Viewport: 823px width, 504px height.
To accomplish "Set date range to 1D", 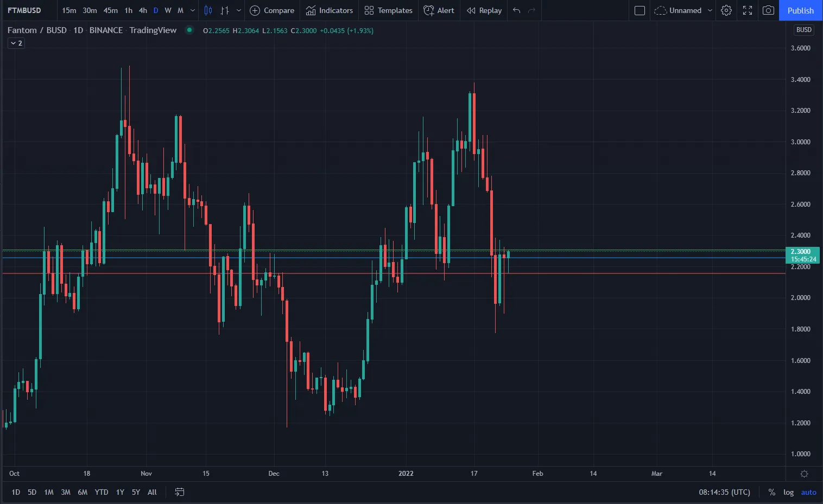I will coord(16,492).
